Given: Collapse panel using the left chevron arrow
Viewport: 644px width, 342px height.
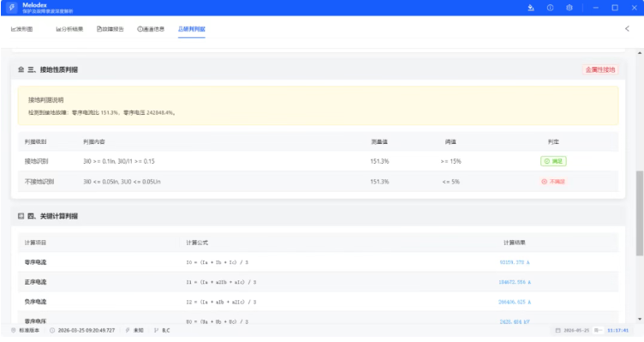Looking at the screenshot, I should click(627, 28).
